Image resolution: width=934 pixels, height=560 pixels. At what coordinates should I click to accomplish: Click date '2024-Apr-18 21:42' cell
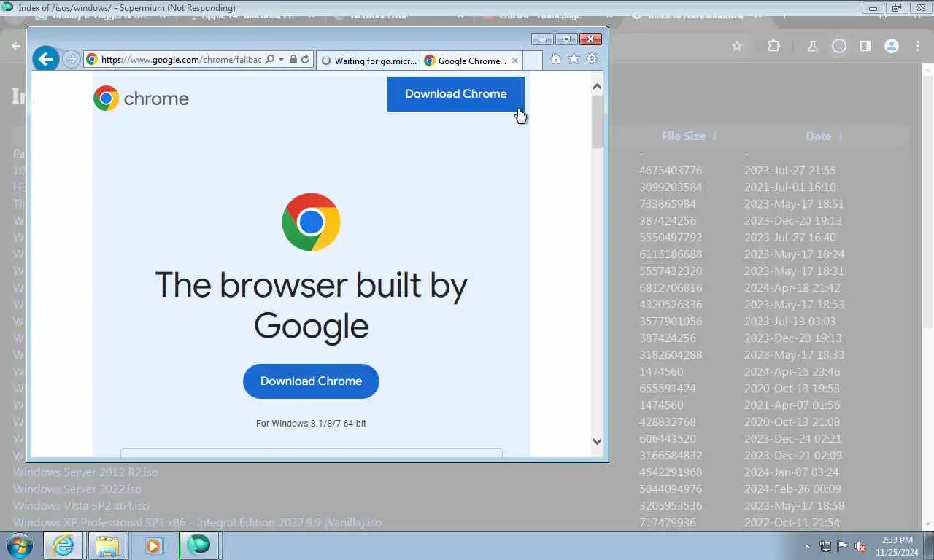point(792,288)
